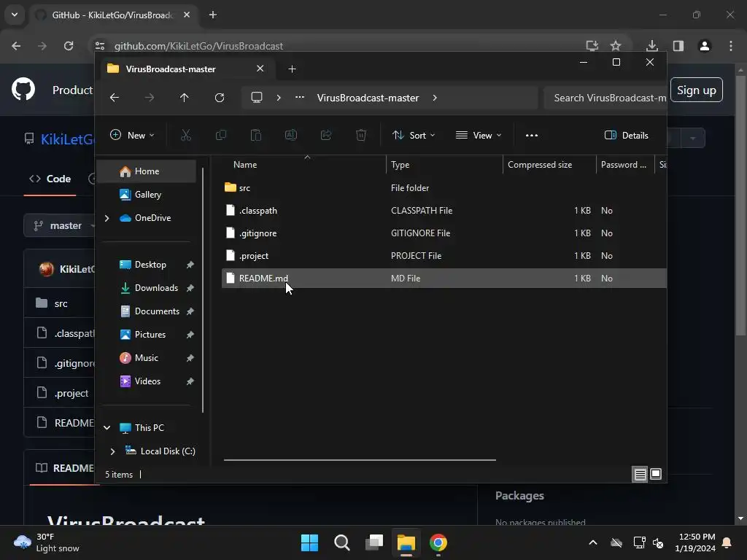Open Chrome side panel icon
747x560 pixels.
click(678, 46)
